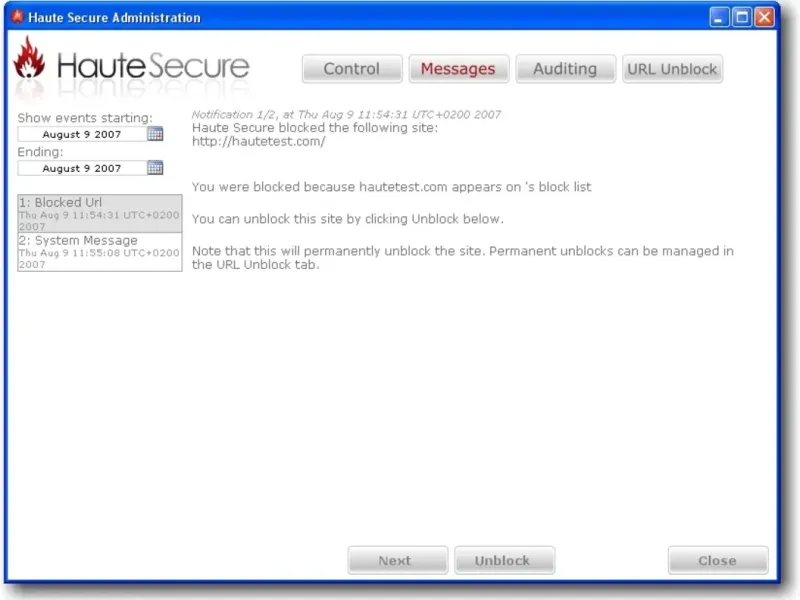Close window via red X button
This screenshot has width=800, height=600.
click(764, 17)
